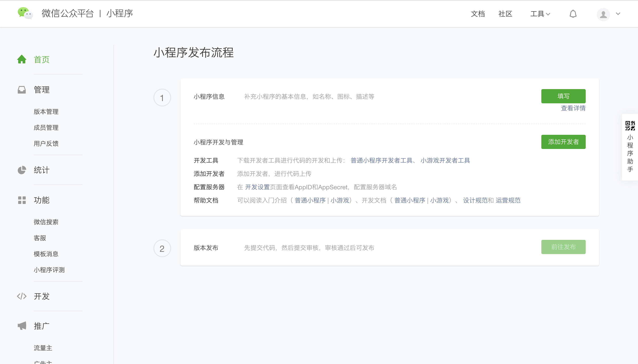Screen dimensions: 638x364
Task: Open the 工具 dropdown menu
Action: click(540, 14)
